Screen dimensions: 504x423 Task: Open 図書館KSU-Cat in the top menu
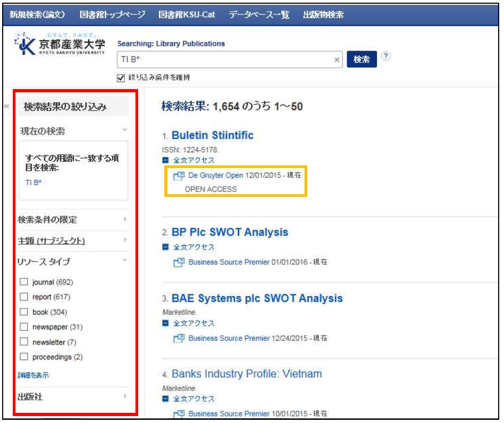(187, 14)
